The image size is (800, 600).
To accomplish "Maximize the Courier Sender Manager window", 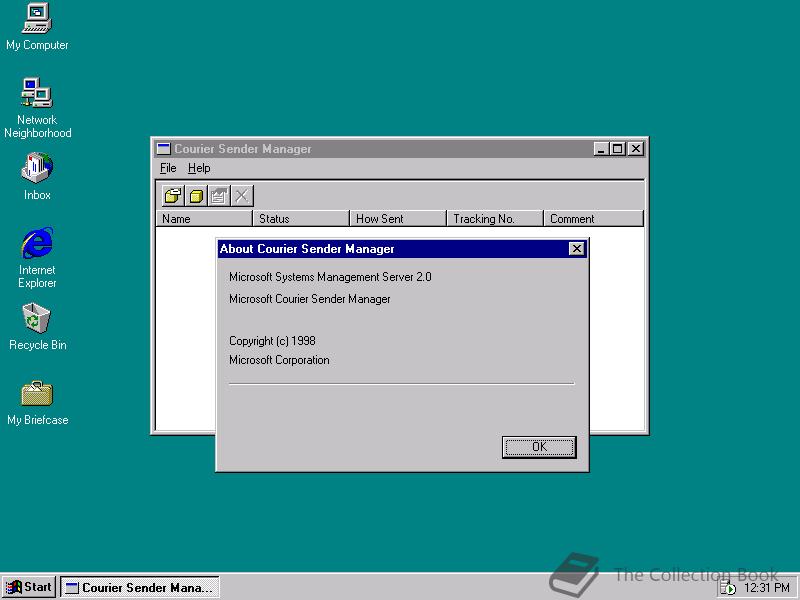I will click(617, 148).
